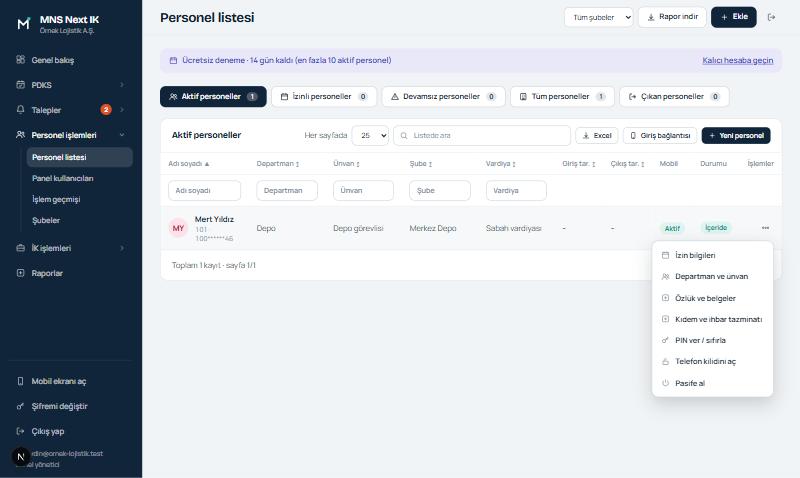
Task: Click Giriş bağlantısı button
Action: 660,135
